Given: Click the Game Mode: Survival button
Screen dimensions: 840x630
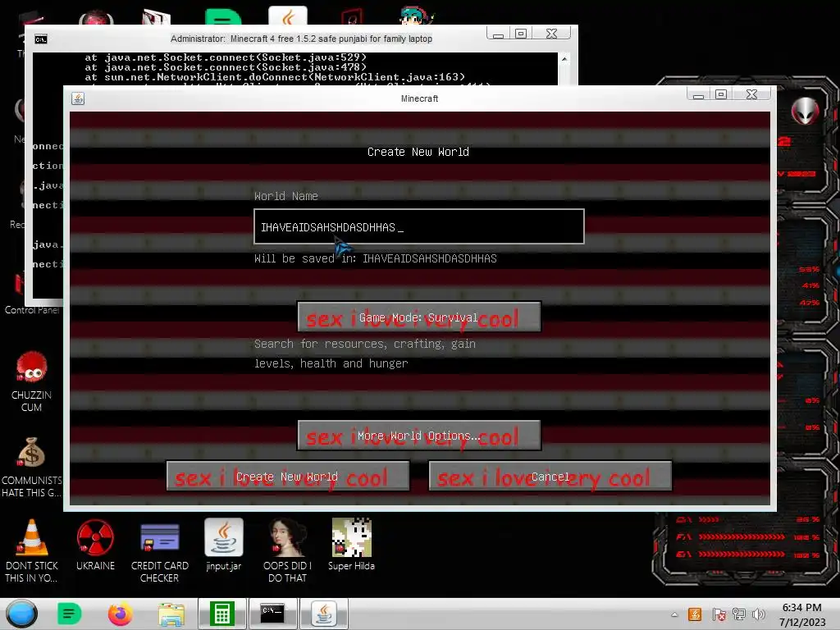Looking at the screenshot, I should pos(419,317).
